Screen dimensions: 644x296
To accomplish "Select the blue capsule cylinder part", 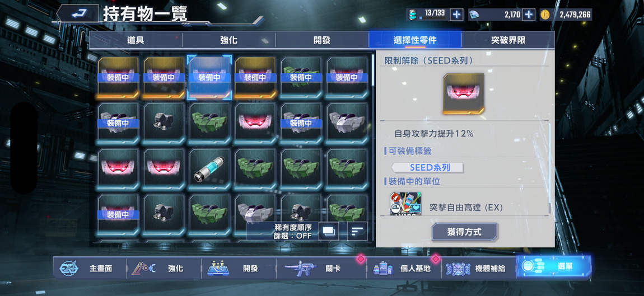I will 209,169.
